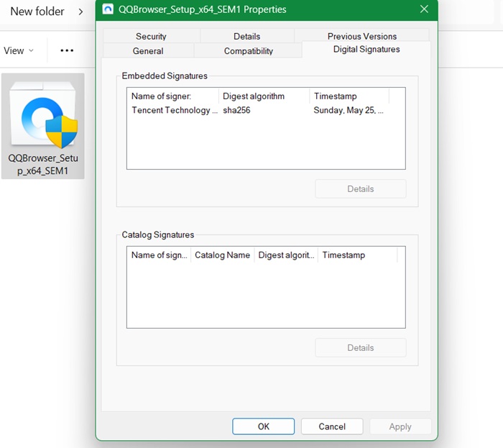Open the Security tab

coord(151,36)
